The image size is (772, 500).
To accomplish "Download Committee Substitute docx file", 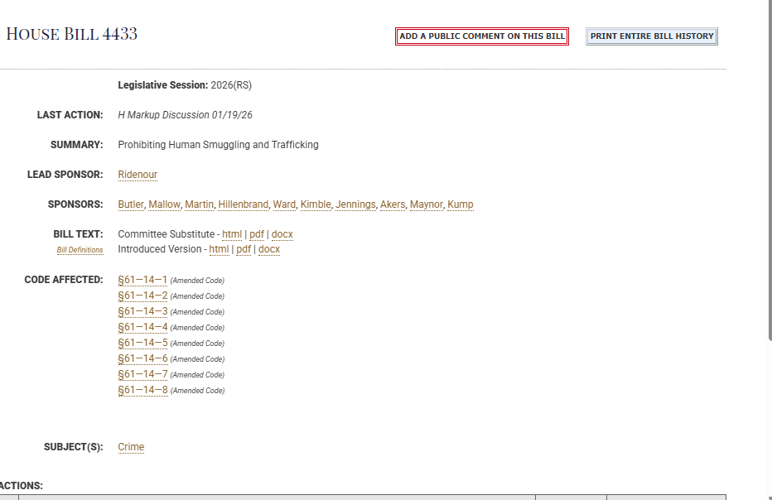I will click(282, 235).
